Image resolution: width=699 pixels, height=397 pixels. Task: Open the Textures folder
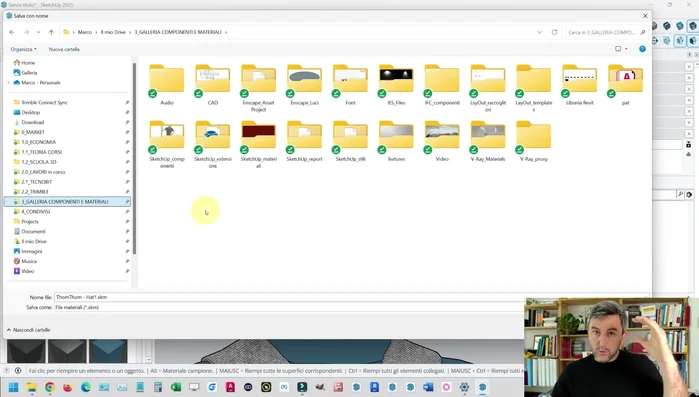pos(396,141)
